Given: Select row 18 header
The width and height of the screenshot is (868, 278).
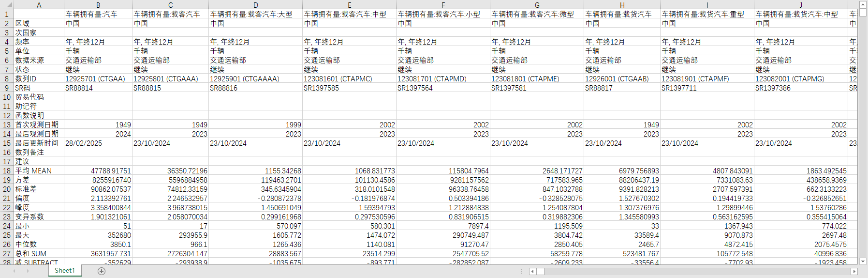Looking at the screenshot, I should (7, 170).
